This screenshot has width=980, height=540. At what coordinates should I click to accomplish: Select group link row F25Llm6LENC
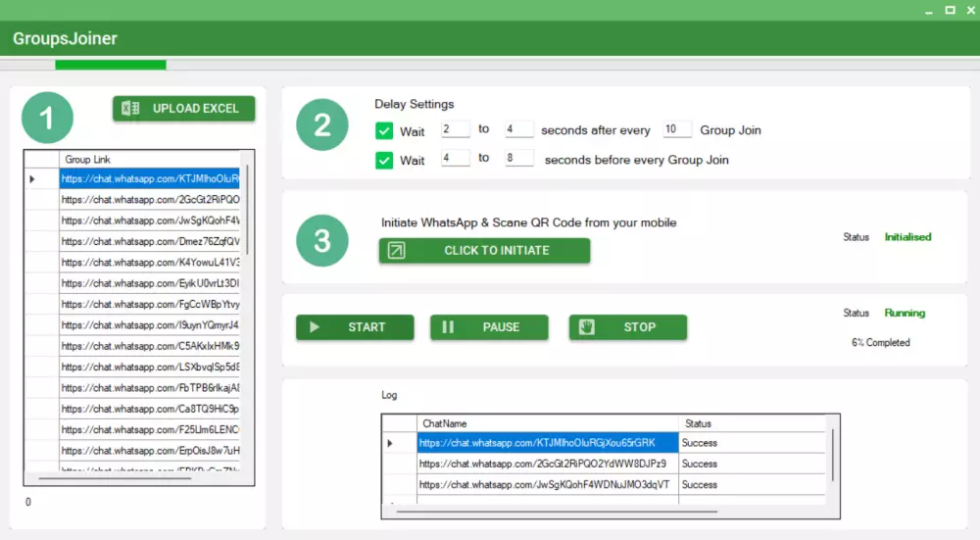coord(149,430)
